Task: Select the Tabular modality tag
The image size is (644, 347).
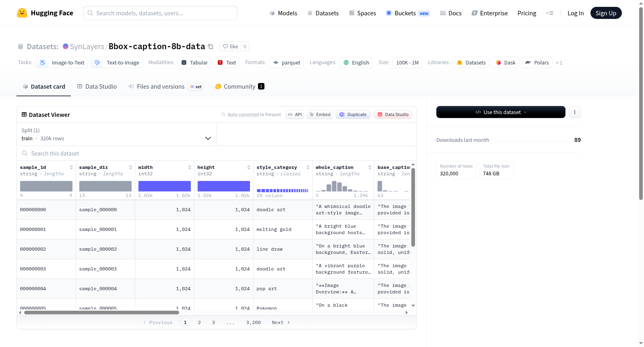Action: (194, 62)
